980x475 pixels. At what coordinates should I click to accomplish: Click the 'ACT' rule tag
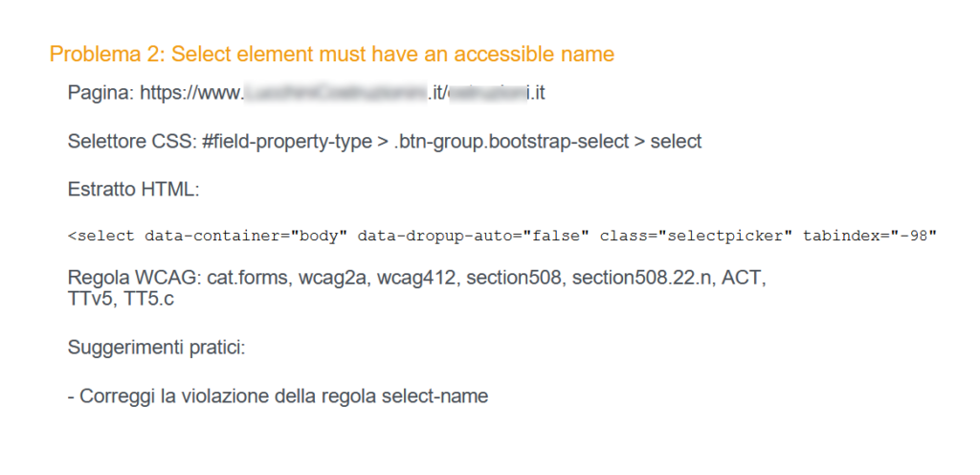click(x=742, y=278)
